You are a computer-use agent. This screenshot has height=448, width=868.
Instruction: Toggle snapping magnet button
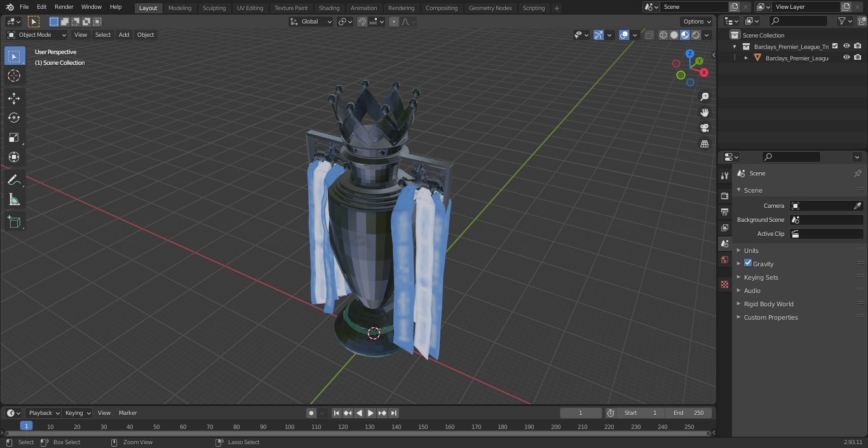362,22
